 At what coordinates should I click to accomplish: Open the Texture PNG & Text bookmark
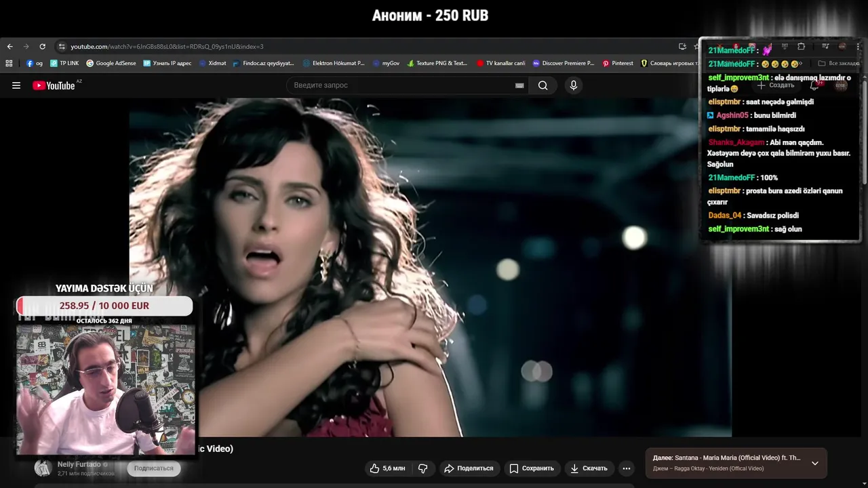437,63
